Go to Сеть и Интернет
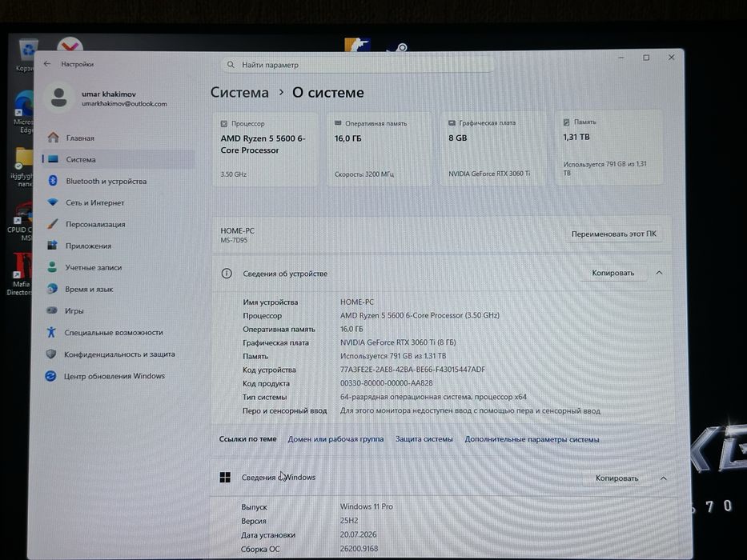Screen dimensions: 747x560 pyautogui.click(x=118, y=202)
